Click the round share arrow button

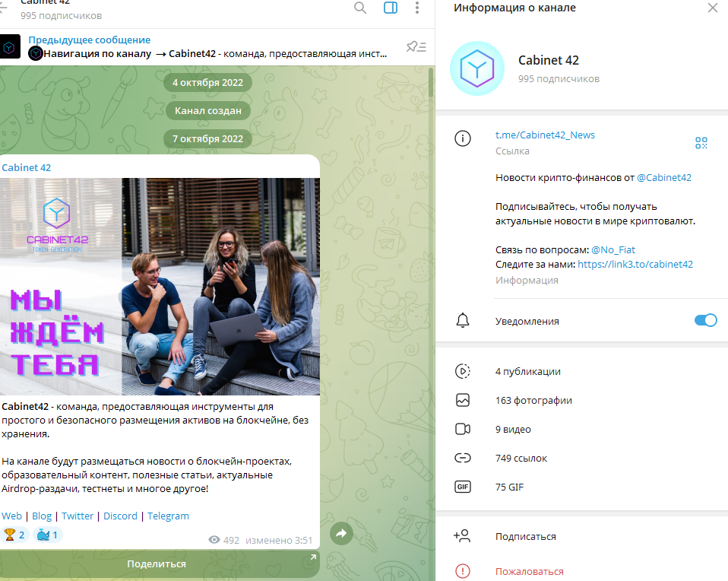[341, 533]
